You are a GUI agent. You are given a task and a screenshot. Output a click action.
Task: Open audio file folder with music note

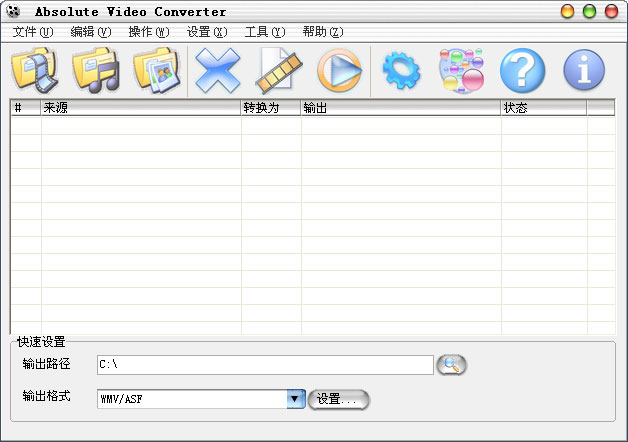[x=96, y=70]
